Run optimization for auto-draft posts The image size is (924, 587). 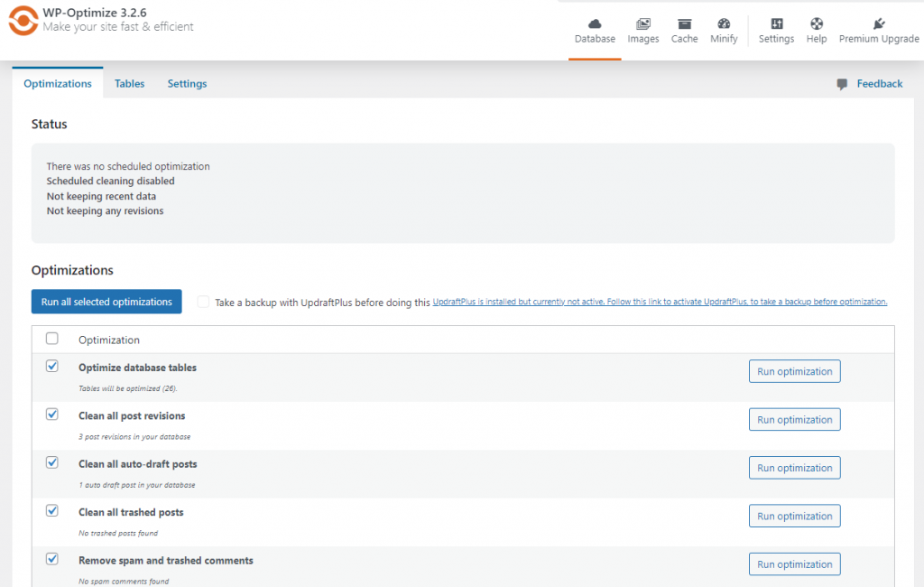[794, 467]
